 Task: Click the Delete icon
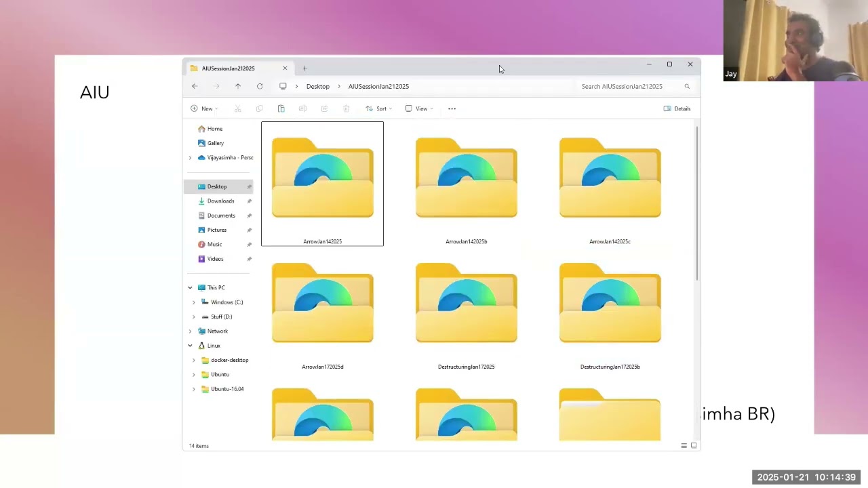346,108
